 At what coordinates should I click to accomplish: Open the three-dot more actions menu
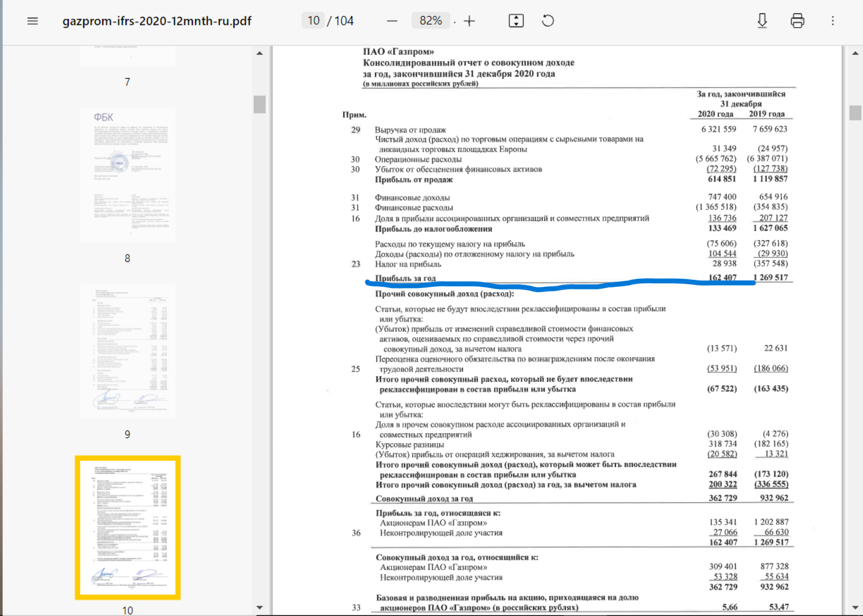click(x=833, y=21)
